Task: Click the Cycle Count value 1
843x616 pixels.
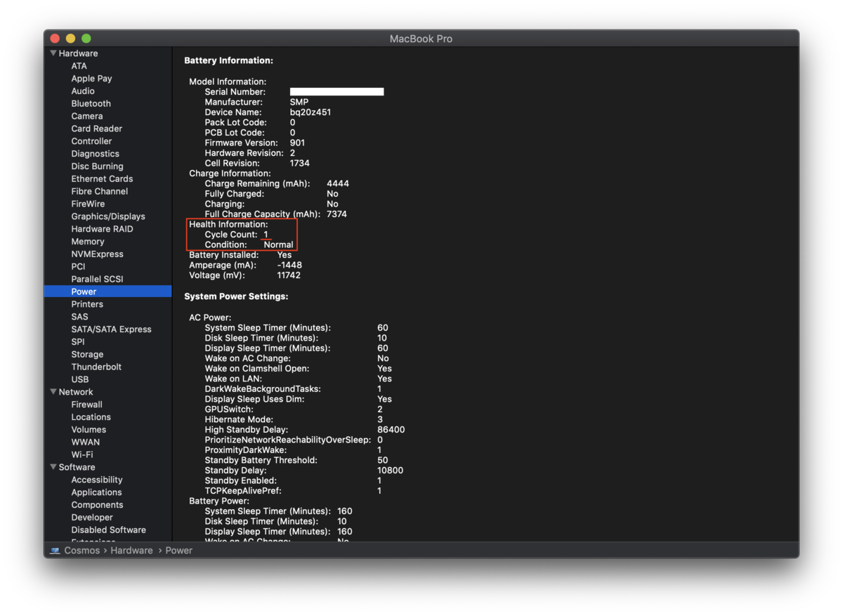Action: [266, 235]
